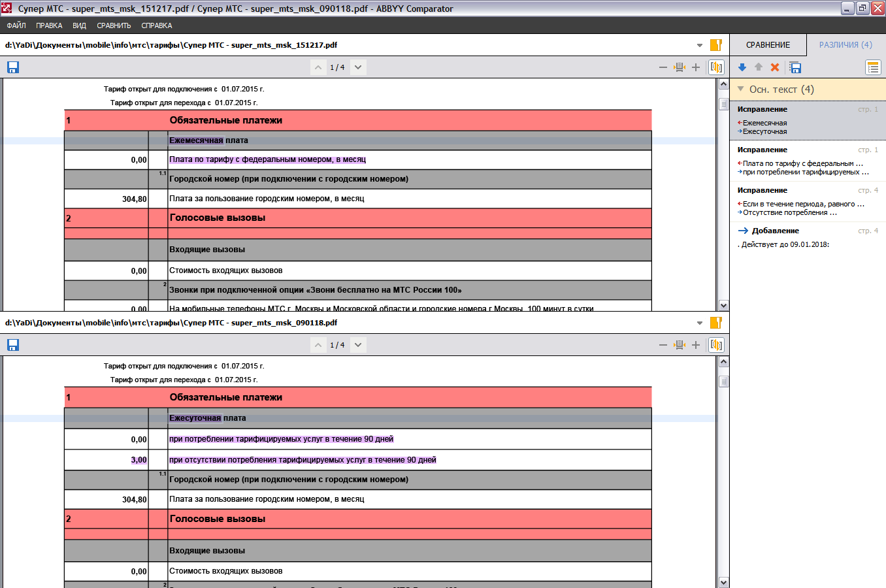The image size is (886, 588).
Task: Jump to previous difference with gray up arrow
Action: click(759, 67)
